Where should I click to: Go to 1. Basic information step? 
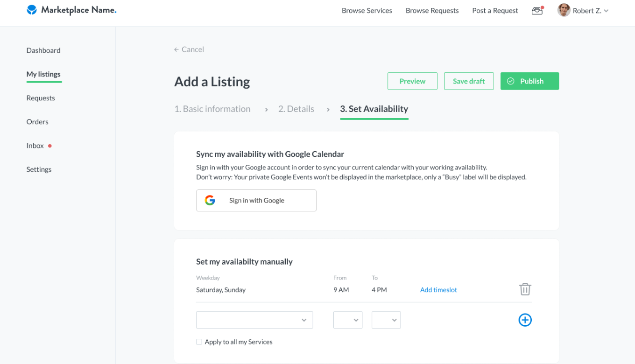pyautogui.click(x=212, y=109)
